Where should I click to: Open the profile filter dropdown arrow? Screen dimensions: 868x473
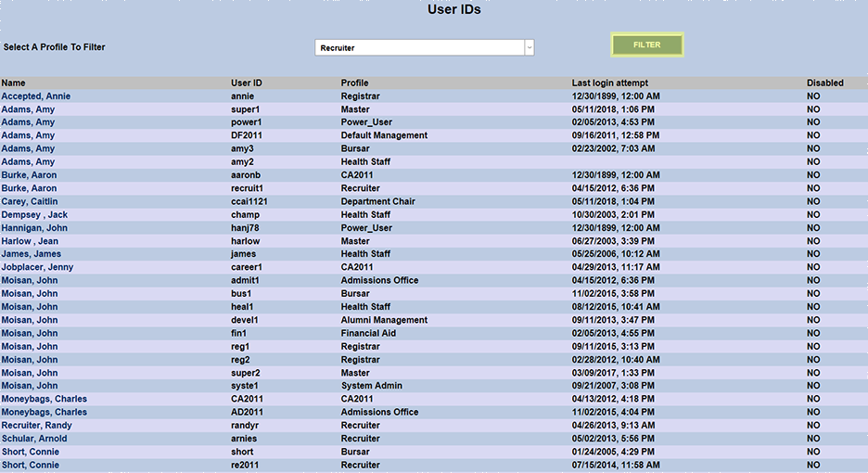tap(530, 47)
